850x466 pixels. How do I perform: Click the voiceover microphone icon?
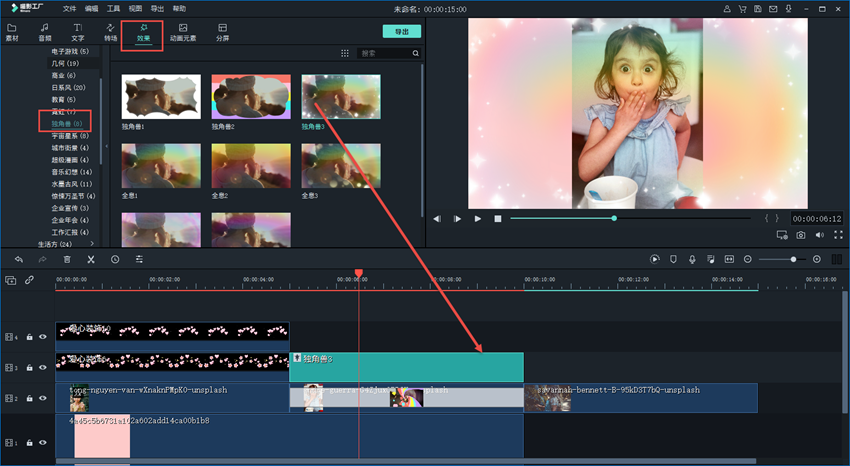coord(692,259)
